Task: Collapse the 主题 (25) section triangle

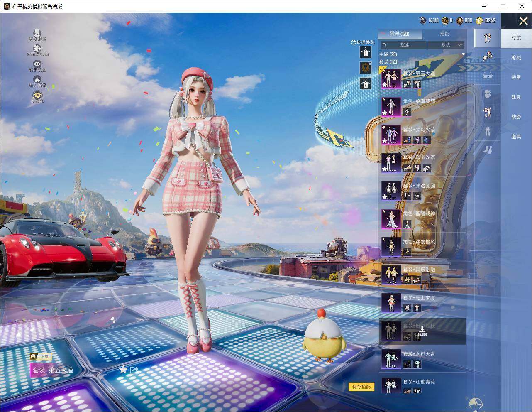Action: click(x=463, y=54)
